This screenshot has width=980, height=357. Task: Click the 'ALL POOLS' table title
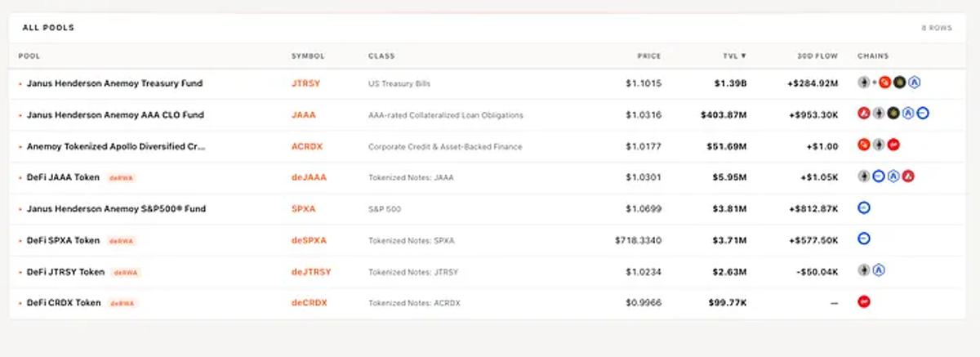click(x=48, y=28)
